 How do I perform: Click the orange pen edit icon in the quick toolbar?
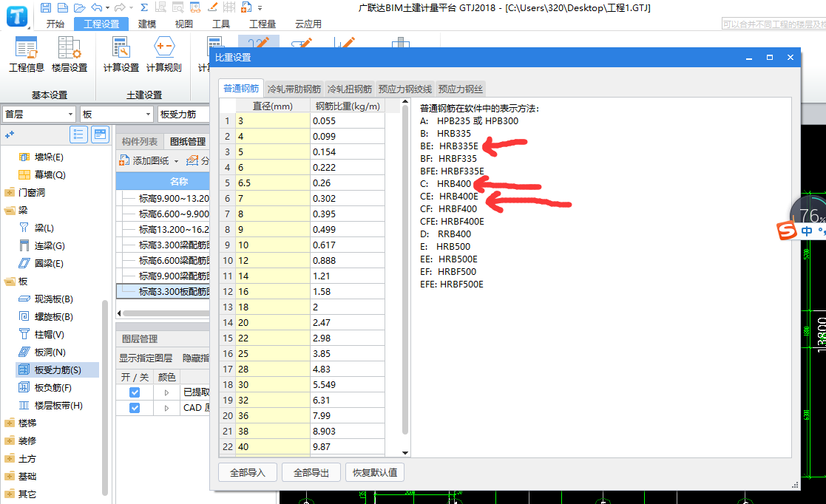point(212,7)
